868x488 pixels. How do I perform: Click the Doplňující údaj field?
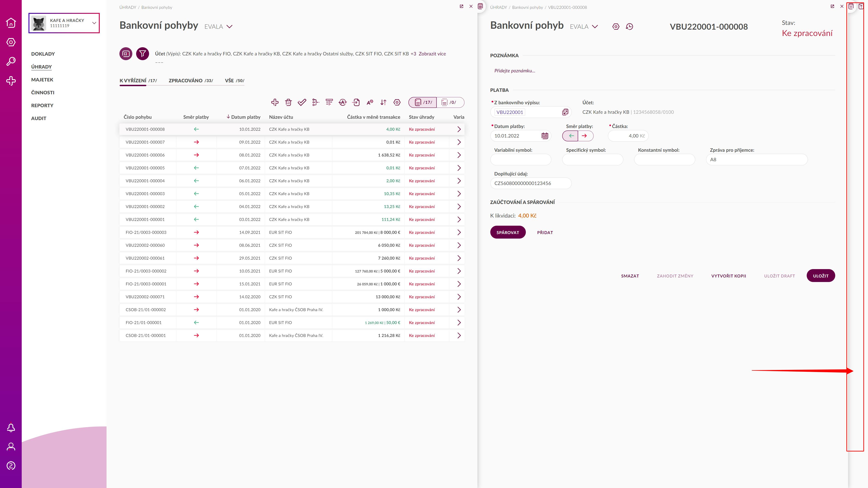click(x=531, y=183)
